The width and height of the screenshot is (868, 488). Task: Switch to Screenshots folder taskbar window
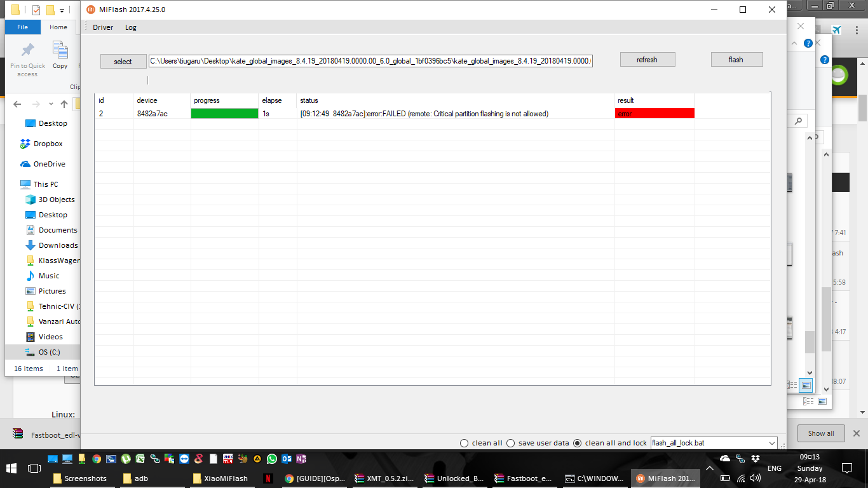[x=81, y=478]
